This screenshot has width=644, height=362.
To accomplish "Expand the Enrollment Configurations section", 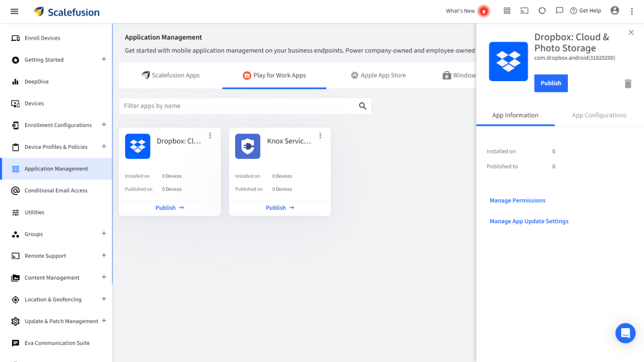I will pos(104,125).
